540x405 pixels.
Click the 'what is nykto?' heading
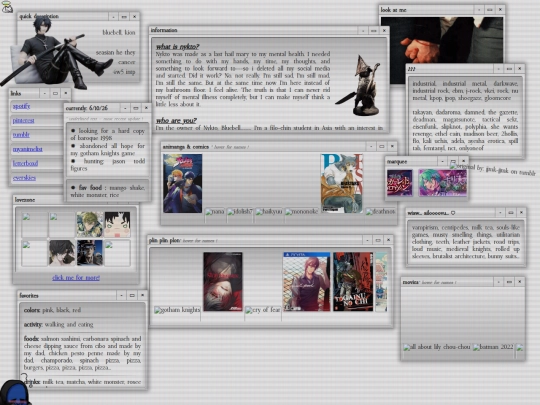(x=177, y=47)
